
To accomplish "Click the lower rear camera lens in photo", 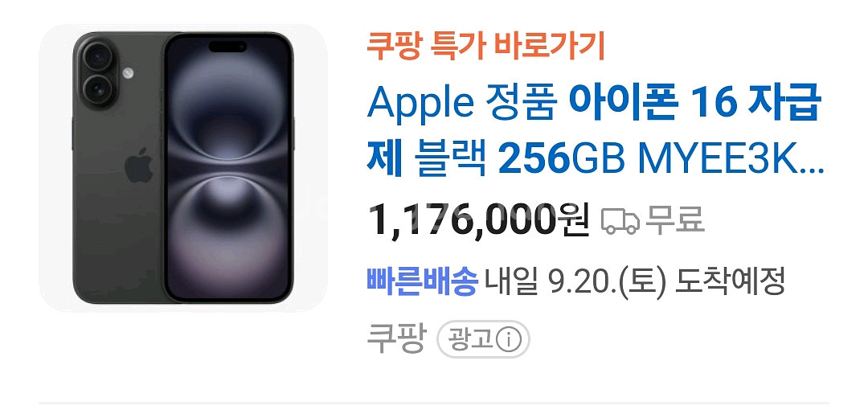I will pos(97,88).
